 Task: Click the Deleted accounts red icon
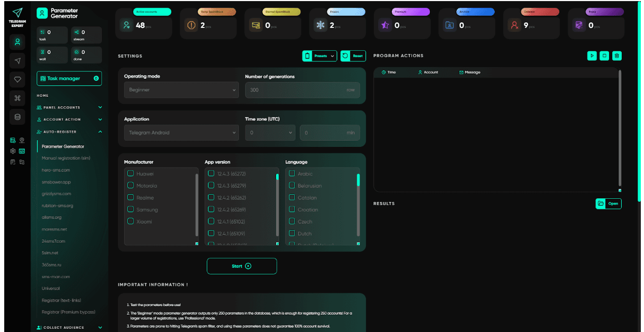coord(516,24)
